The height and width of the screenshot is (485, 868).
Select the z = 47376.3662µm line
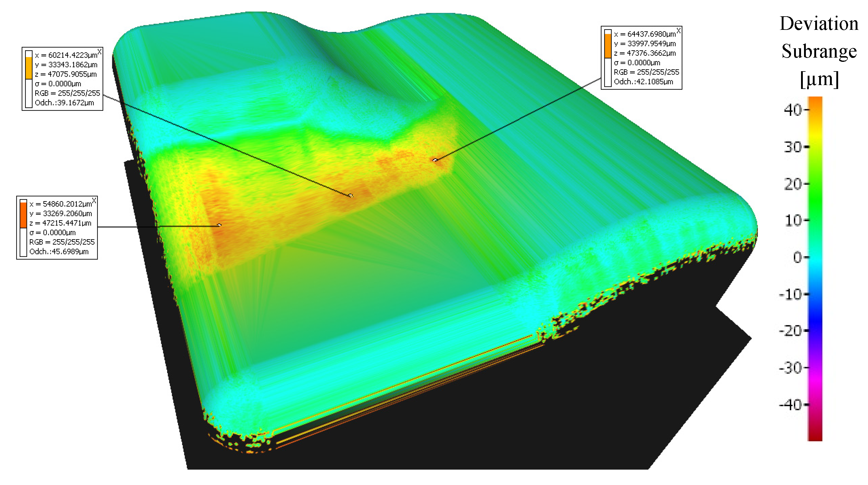[645, 53]
